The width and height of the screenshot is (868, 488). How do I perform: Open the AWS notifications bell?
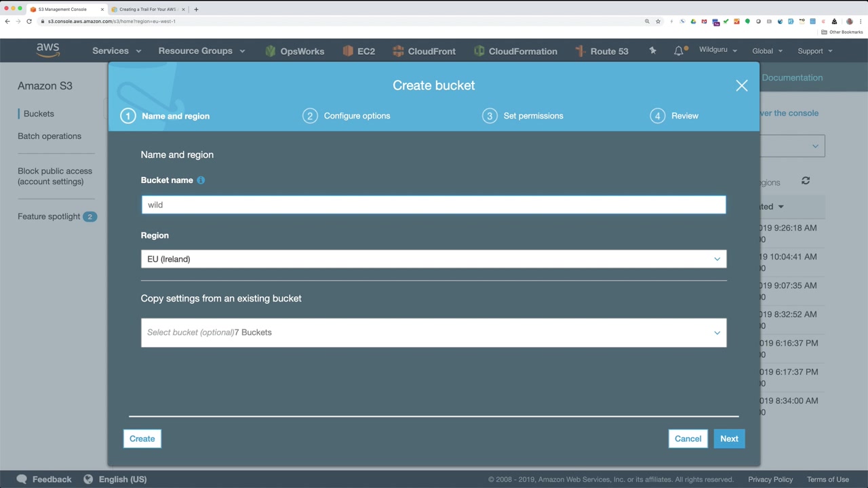pyautogui.click(x=679, y=51)
